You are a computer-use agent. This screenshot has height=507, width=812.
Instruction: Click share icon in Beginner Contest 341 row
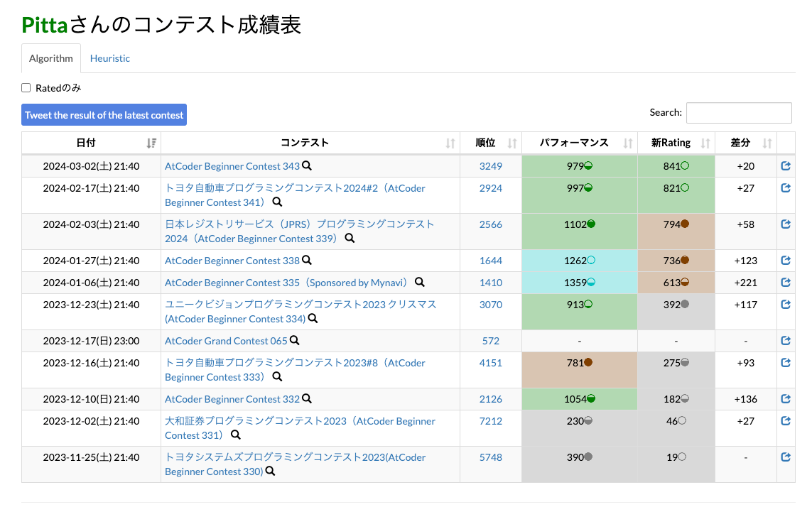click(x=786, y=188)
